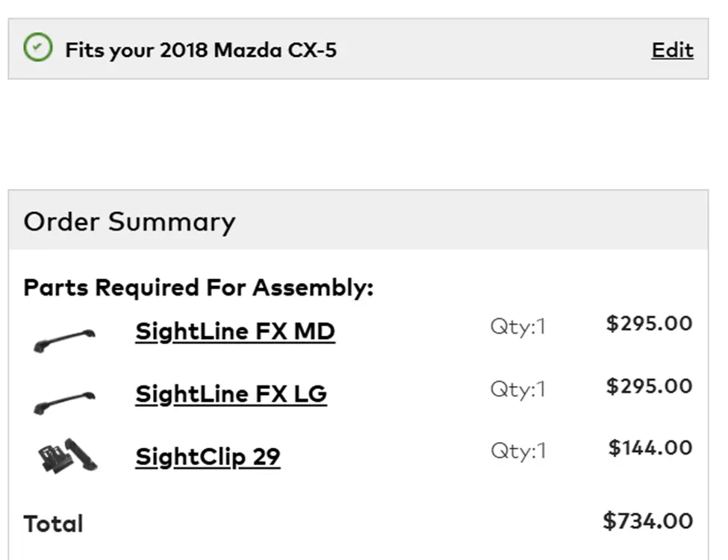Click the Order Summary header
This screenshot has width=728, height=560.
click(129, 222)
